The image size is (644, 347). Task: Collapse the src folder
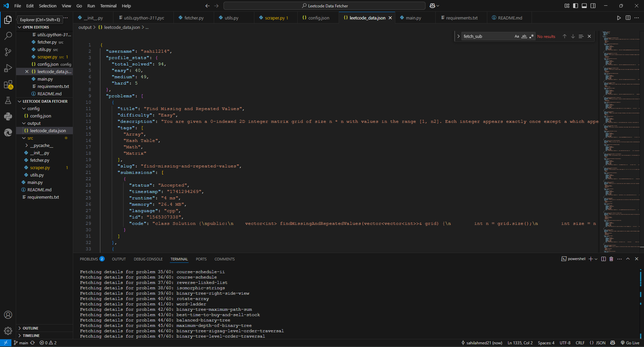point(44,138)
